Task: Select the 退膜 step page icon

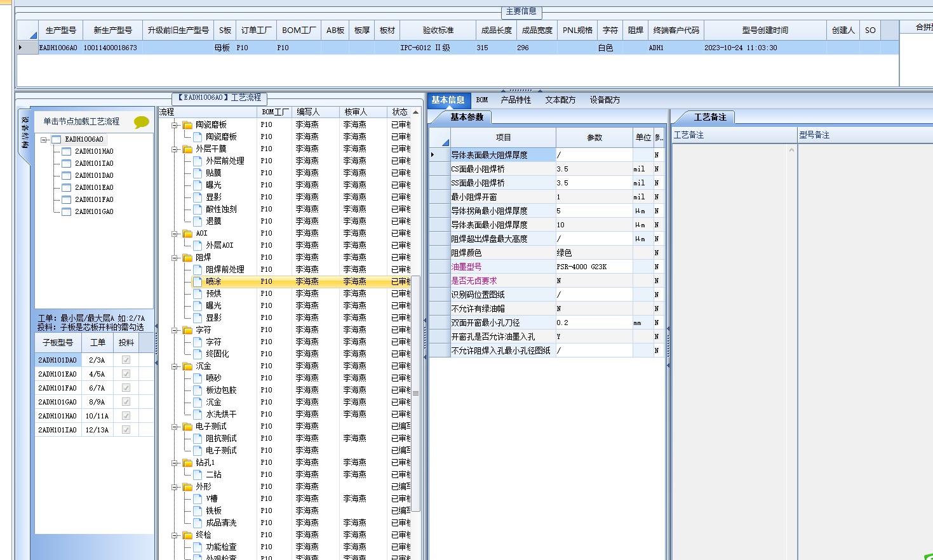Action: pos(198,221)
